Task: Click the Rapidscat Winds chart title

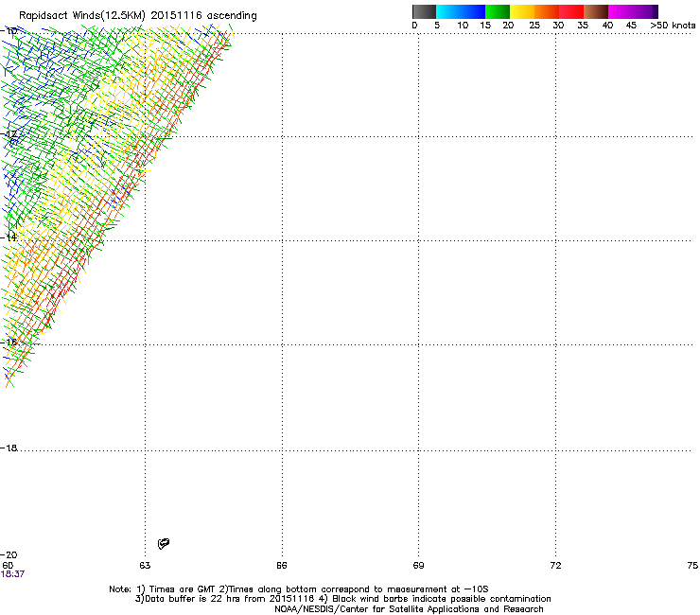Action: 138,16
